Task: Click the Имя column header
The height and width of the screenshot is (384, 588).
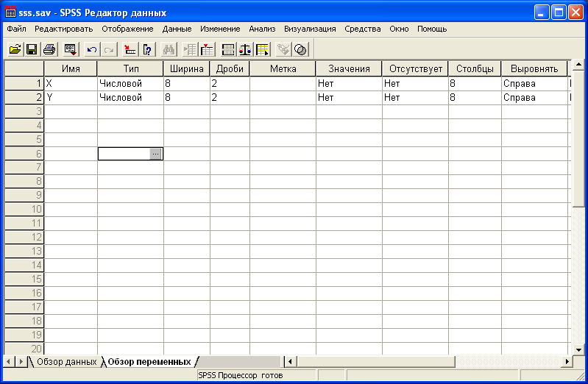Action: (71, 68)
